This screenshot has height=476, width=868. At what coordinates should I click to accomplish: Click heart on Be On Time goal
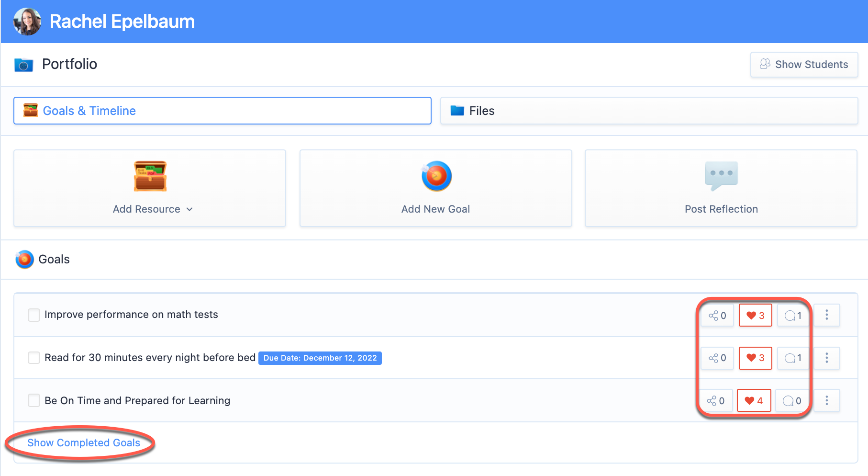(754, 401)
